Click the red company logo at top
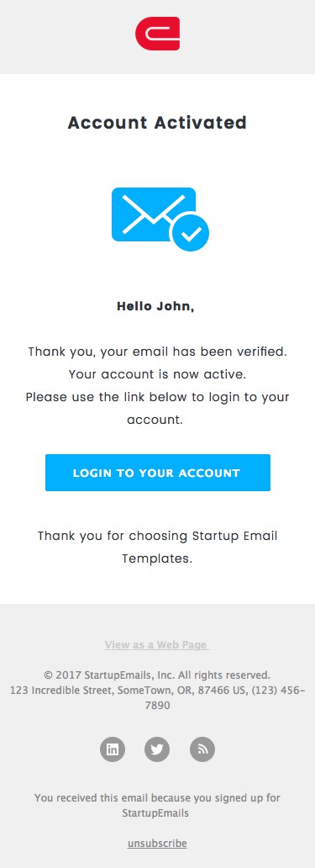 click(x=158, y=34)
